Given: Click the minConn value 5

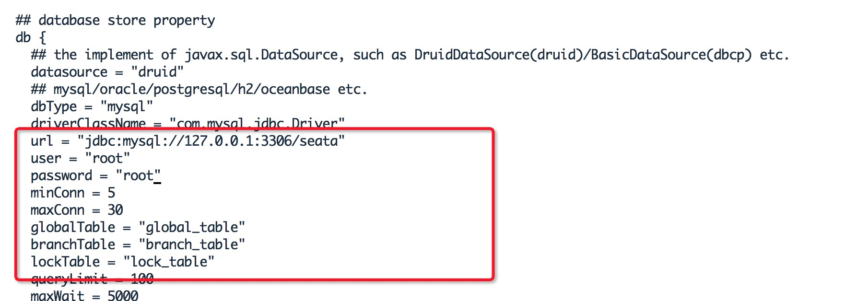Looking at the screenshot, I should tap(111, 193).
